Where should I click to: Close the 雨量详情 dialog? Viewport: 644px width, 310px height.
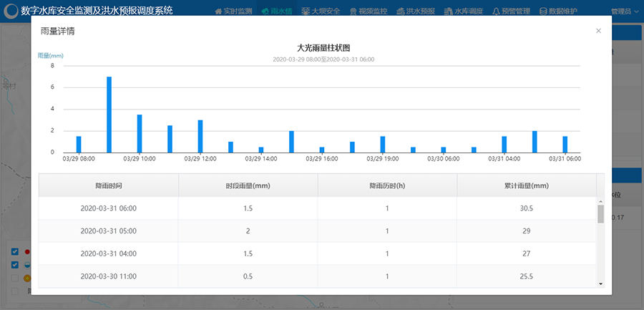pos(598,31)
